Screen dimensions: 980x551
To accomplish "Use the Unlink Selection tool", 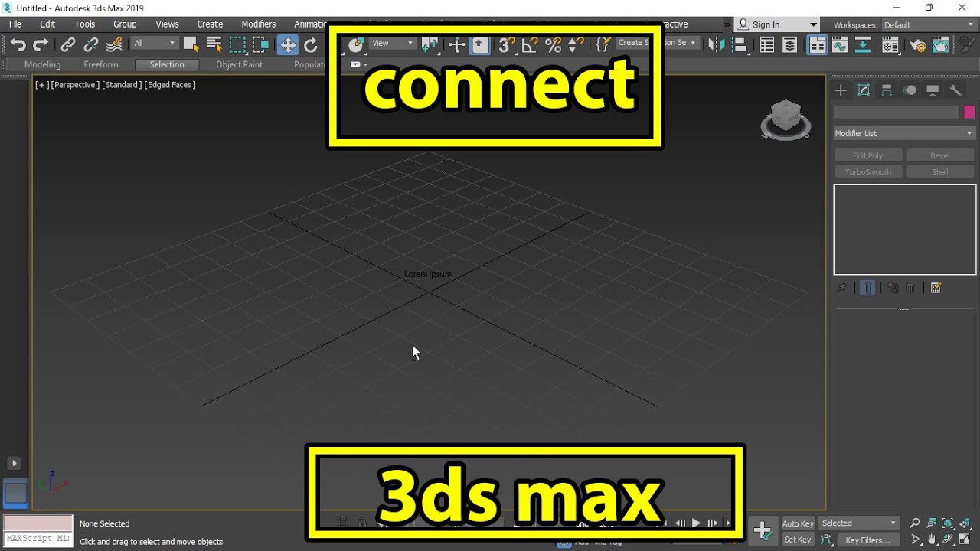I will point(91,44).
